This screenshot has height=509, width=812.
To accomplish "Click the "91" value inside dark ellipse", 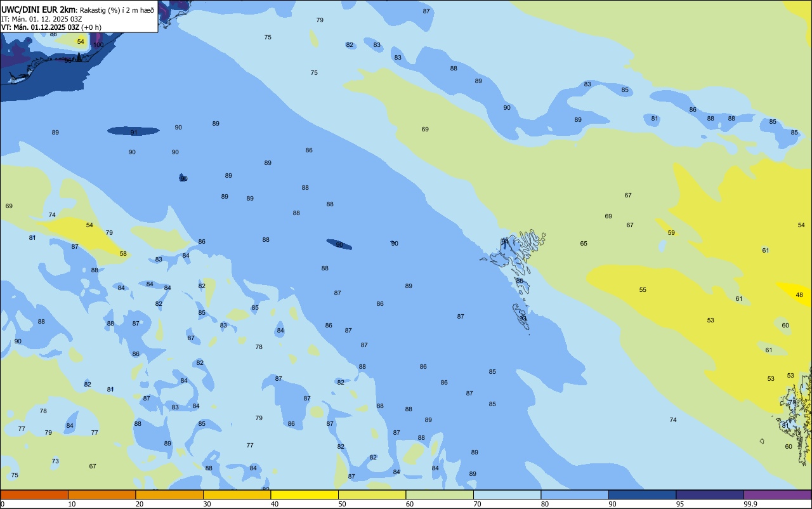I will 134,132.
